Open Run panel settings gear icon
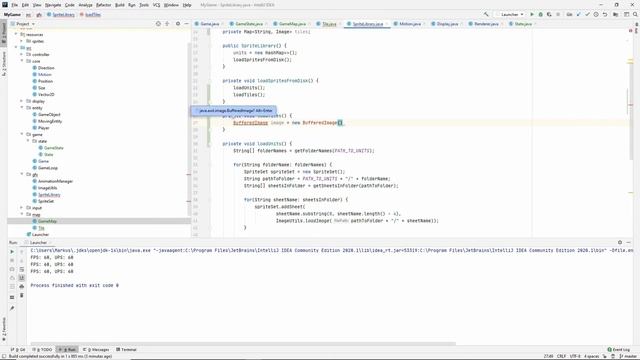This screenshot has height=360, width=640. pyautogui.click(x=620, y=242)
